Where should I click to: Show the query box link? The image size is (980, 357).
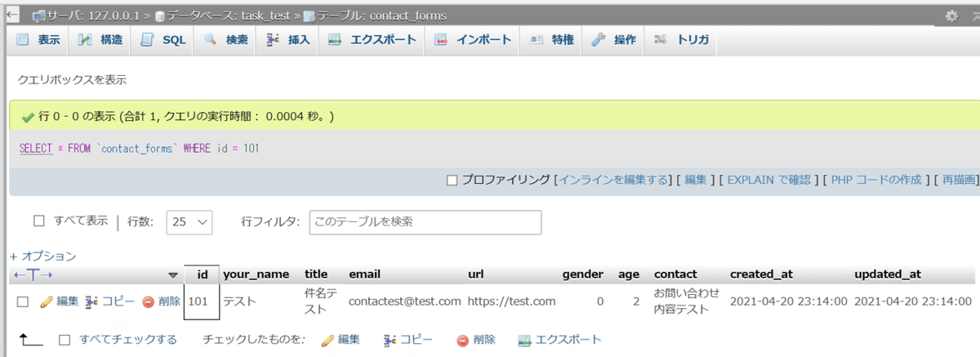[73, 80]
